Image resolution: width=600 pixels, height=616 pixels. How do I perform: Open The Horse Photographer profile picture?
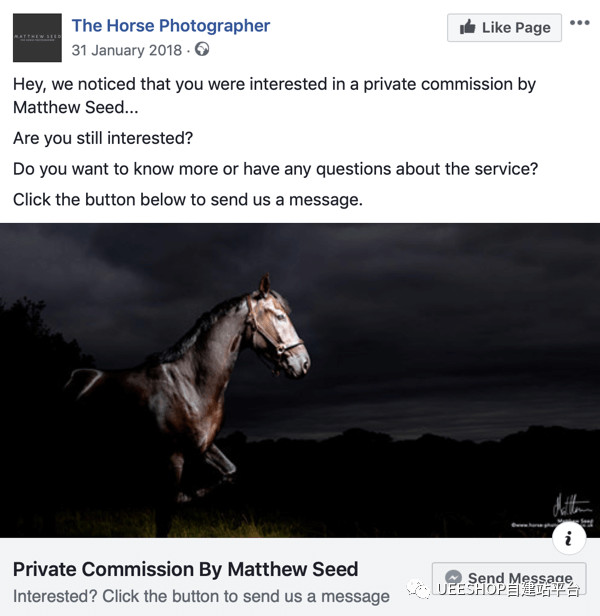click(38, 38)
